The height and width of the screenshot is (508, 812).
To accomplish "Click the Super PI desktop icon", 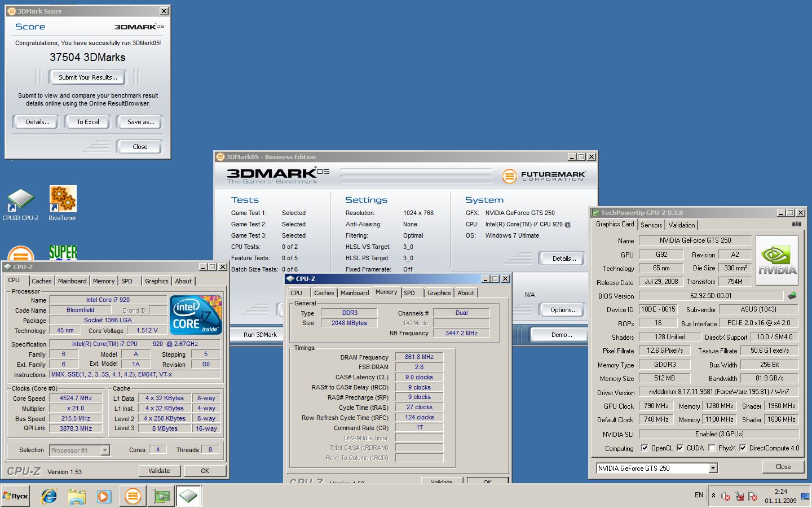I will 63,252.
